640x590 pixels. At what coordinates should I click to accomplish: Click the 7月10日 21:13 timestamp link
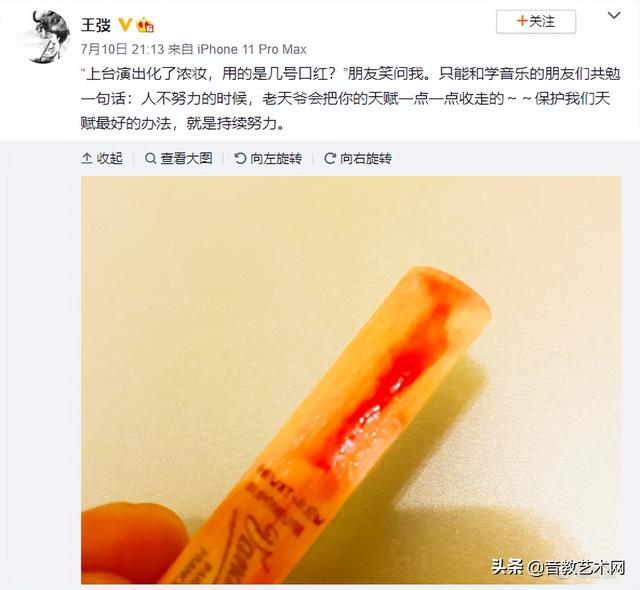tap(122, 49)
